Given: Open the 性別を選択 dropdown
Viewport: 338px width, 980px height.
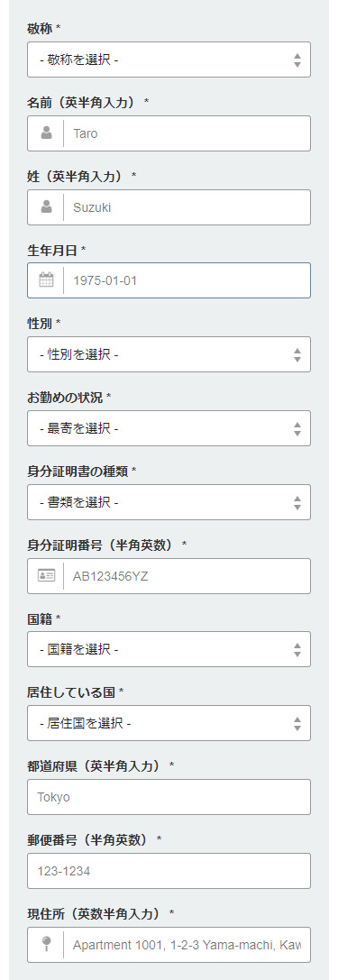Looking at the screenshot, I should [169, 355].
